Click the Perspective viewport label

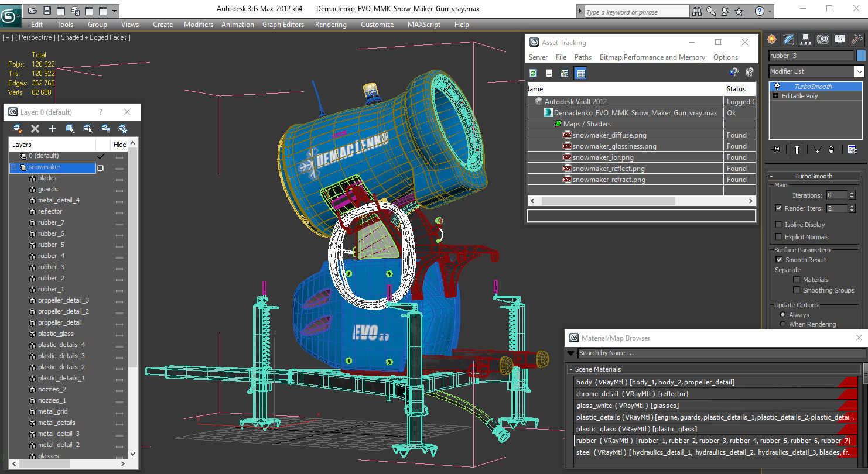pyautogui.click(x=35, y=37)
